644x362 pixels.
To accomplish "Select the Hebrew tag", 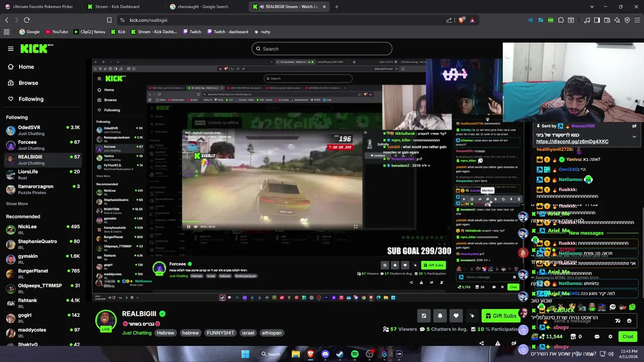I will [x=165, y=333].
